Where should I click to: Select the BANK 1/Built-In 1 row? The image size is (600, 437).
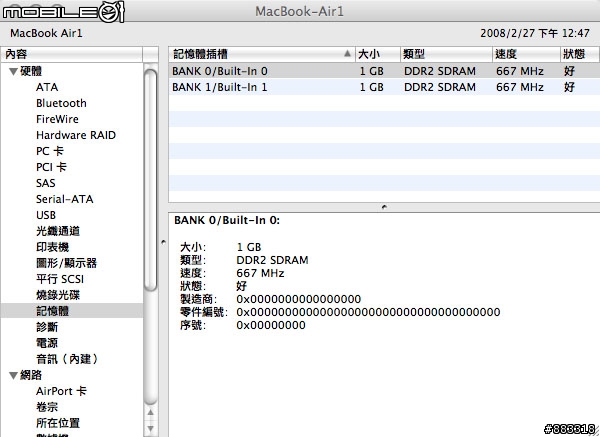[x=384, y=87]
